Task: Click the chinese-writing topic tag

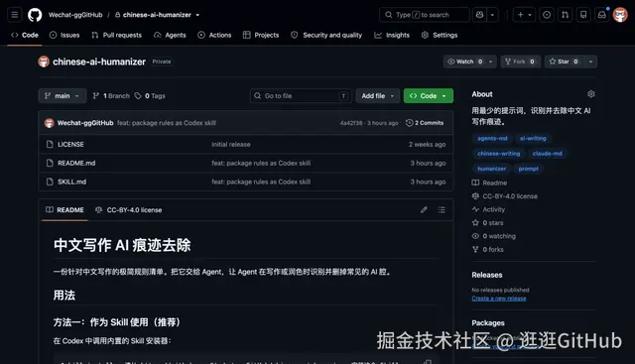Action: (498, 154)
